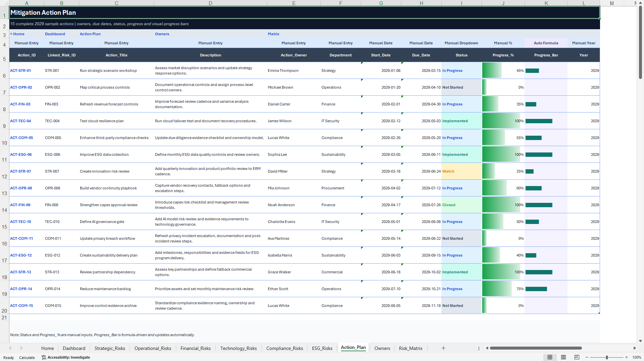Click the 75% progress cell
Viewport: 644px width, 361px height.
503,289
